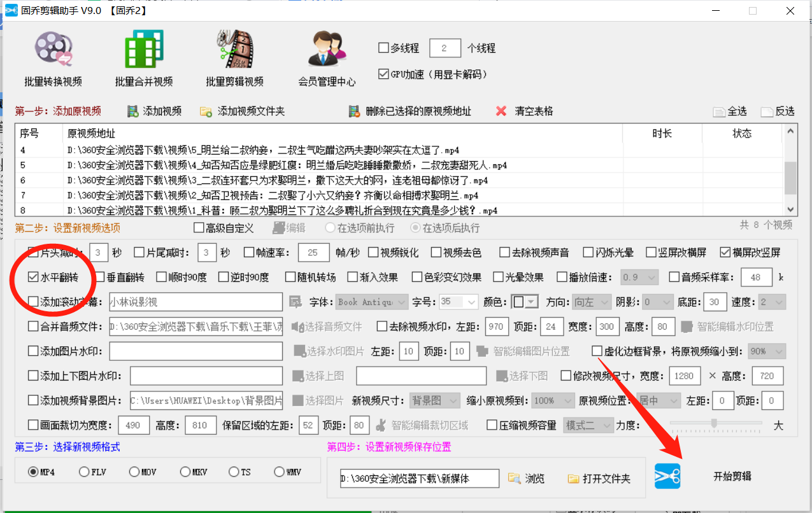Select the FLV format radio button
812x513 pixels.
click(84, 472)
